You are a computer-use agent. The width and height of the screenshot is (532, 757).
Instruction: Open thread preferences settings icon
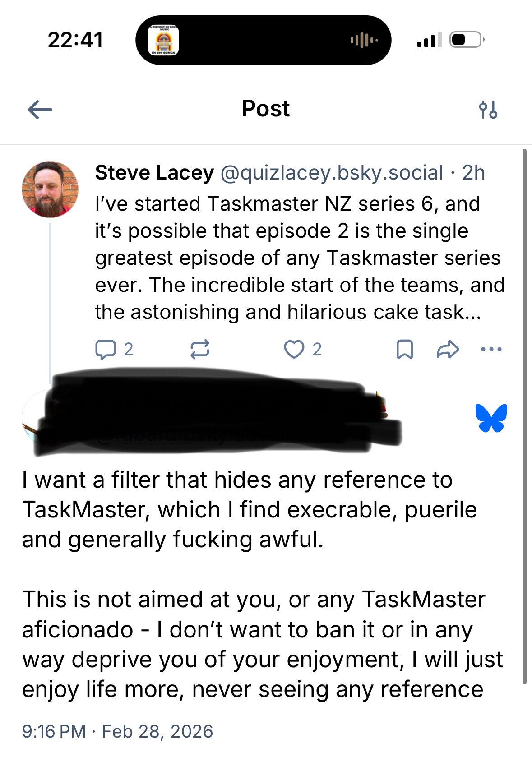coord(488,110)
